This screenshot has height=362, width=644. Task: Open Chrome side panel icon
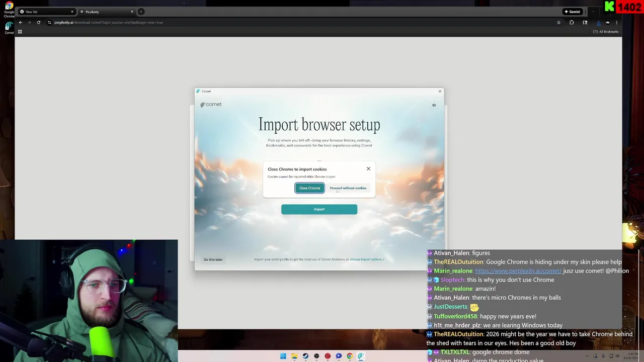[585, 22]
